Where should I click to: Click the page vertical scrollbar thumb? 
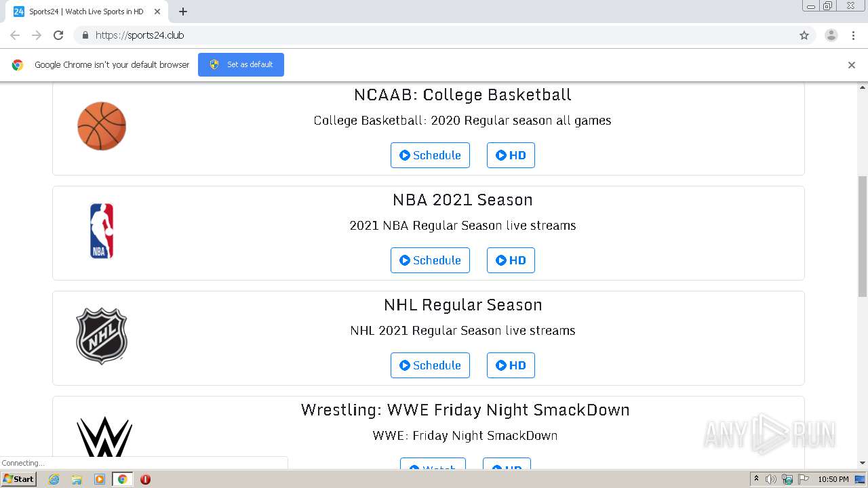863,236
